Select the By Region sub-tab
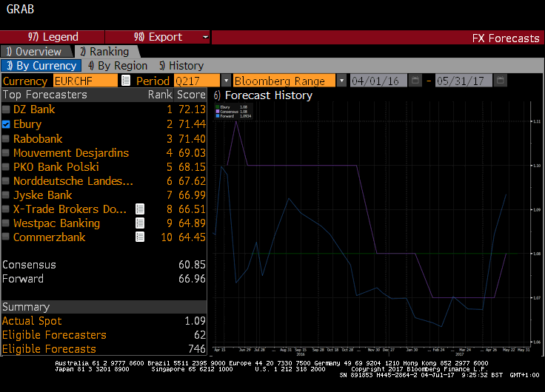The height and width of the screenshot is (392, 545). pos(118,66)
